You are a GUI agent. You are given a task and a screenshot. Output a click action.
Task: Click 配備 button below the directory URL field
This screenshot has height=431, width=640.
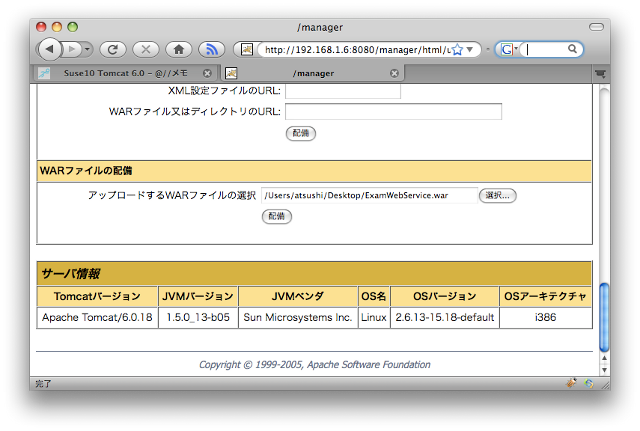300,133
